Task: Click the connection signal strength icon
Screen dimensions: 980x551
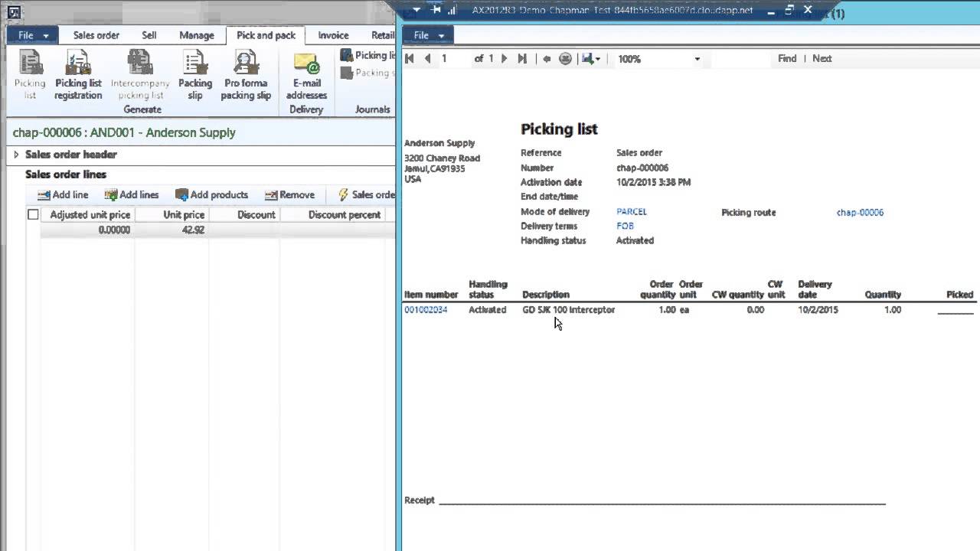Action: tap(452, 10)
